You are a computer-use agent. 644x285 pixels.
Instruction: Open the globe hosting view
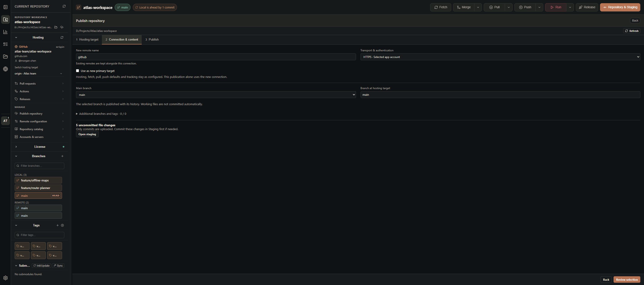[x=5, y=69]
